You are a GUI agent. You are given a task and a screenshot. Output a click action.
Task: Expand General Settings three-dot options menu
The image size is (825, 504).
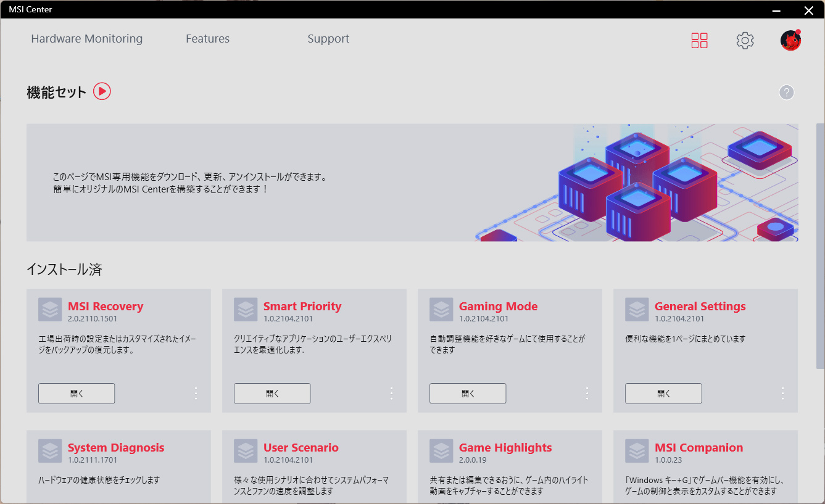pyautogui.click(x=782, y=393)
